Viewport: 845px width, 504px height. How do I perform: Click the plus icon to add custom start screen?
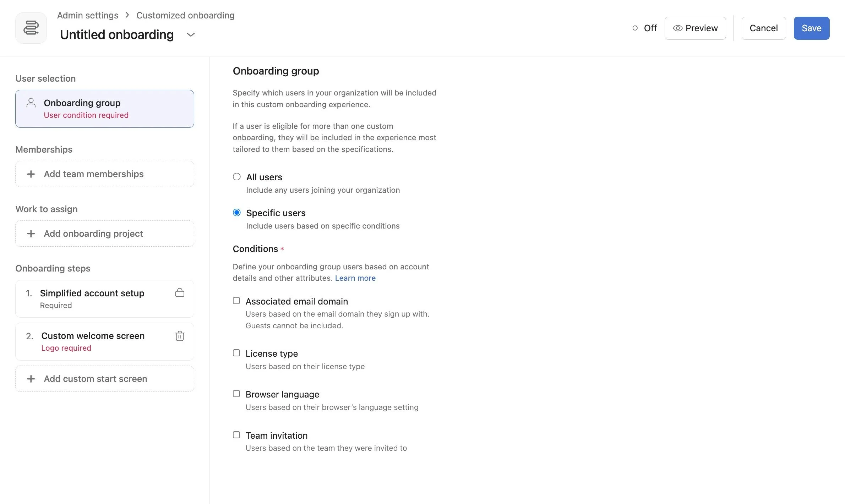pos(31,379)
